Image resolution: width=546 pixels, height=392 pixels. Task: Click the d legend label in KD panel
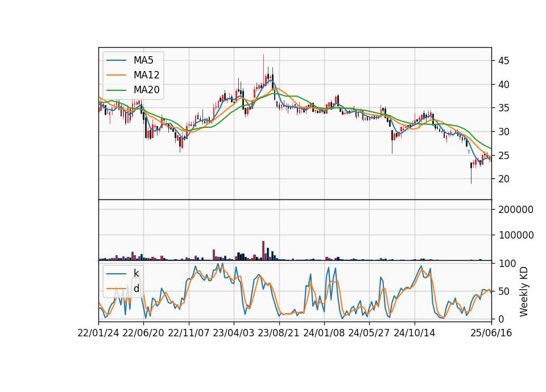click(136, 289)
